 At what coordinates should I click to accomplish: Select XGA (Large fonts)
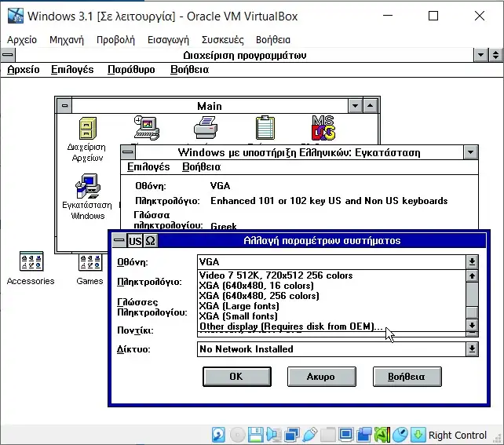[332, 306]
